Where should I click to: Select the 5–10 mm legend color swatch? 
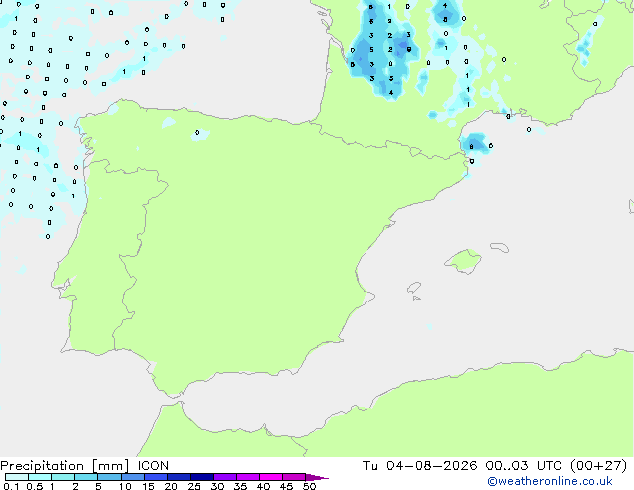(x=109, y=477)
